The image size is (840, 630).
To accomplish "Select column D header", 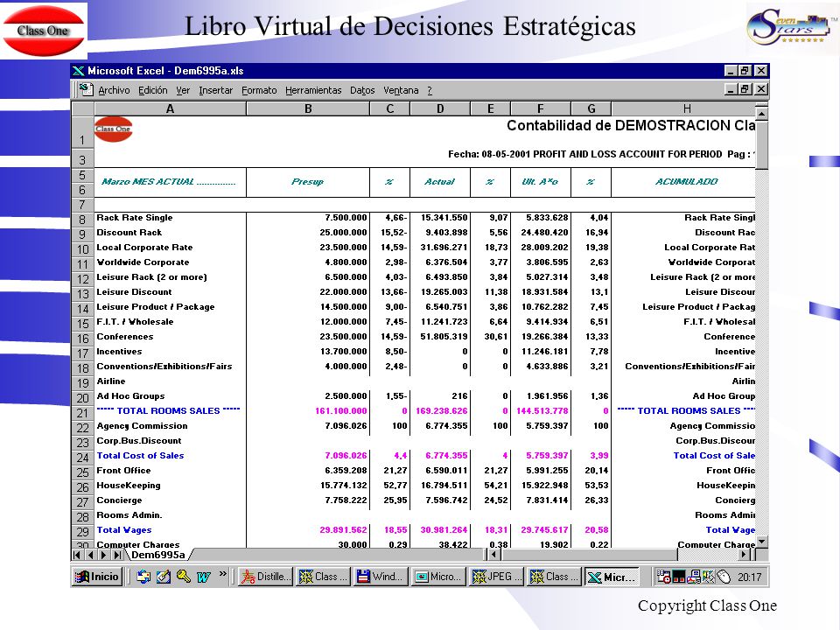I will point(440,108).
